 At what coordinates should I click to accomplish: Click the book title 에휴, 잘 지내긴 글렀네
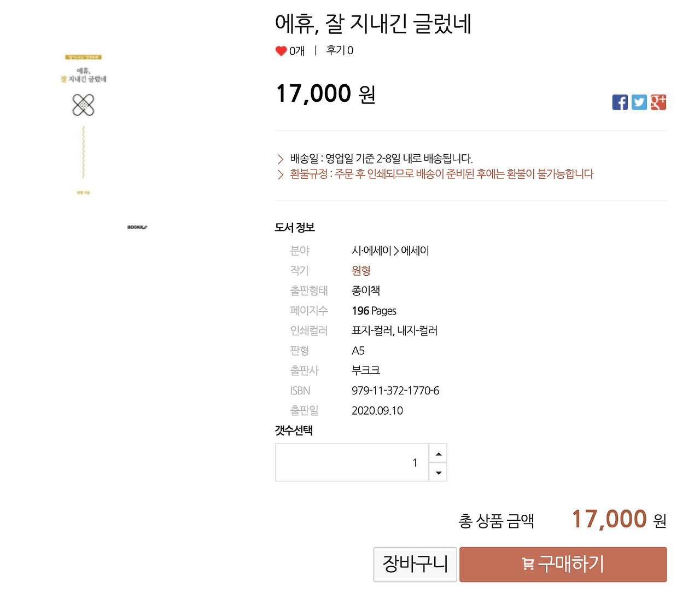(x=373, y=24)
